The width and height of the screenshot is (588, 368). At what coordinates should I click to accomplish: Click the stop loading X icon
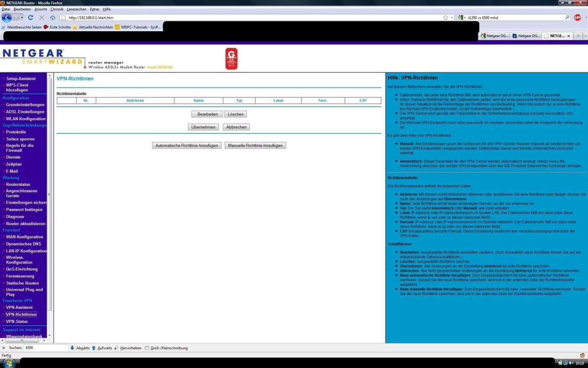point(42,17)
